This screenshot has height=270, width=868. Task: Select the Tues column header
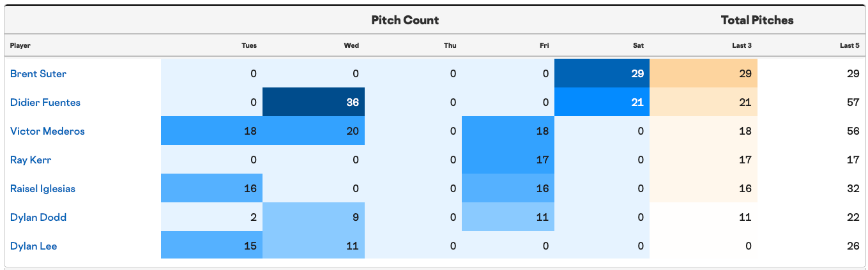249,45
